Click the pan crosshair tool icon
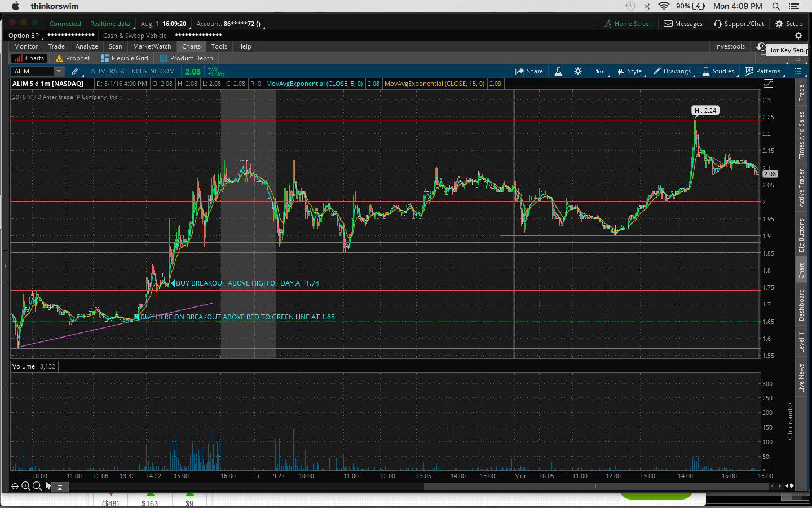The height and width of the screenshot is (508, 812). tap(15, 486)
